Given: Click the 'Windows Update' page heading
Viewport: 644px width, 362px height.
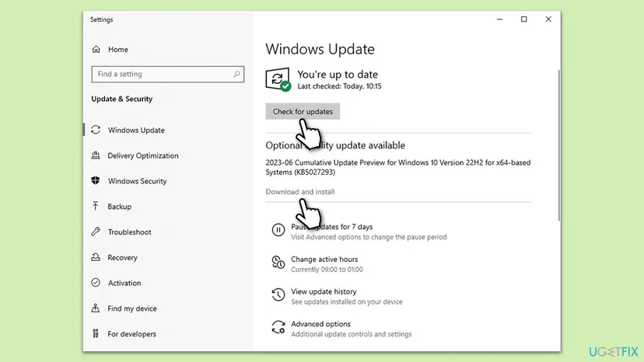Looking at the screenshot, I should click(x=320, y=49).
